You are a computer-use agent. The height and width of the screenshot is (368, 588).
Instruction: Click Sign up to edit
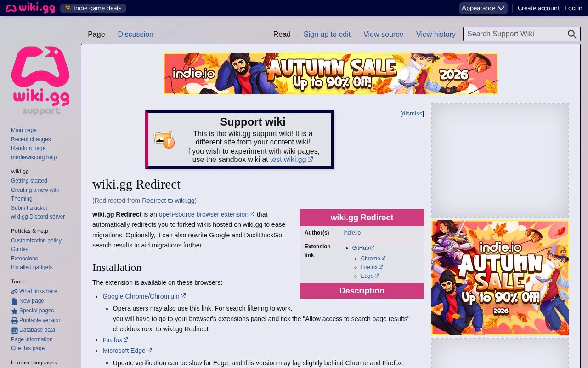[x=327, y=34]
